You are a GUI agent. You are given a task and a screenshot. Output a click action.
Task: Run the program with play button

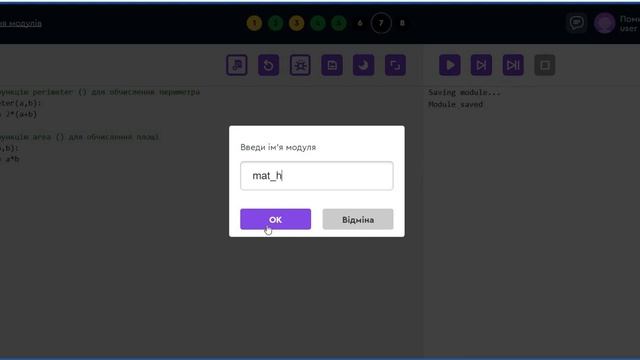pos(450,65)
